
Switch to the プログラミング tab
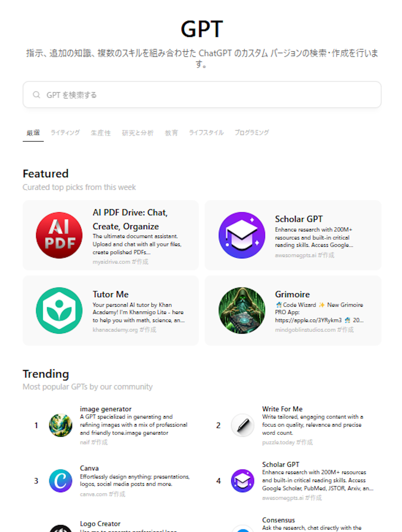click(252, 133)
